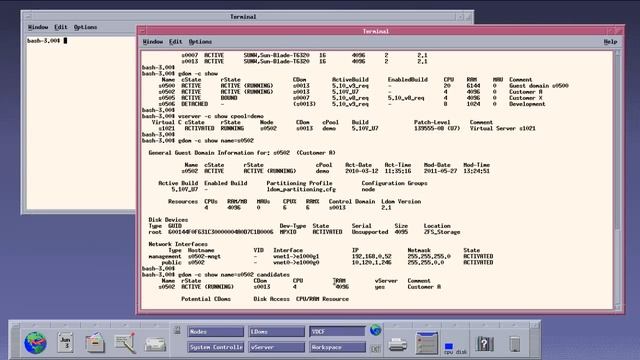Click 'General Guest Domain Information' heading line
Image resolution: width=640 pixels, height=360 pixels.
(x=242, y=153)
